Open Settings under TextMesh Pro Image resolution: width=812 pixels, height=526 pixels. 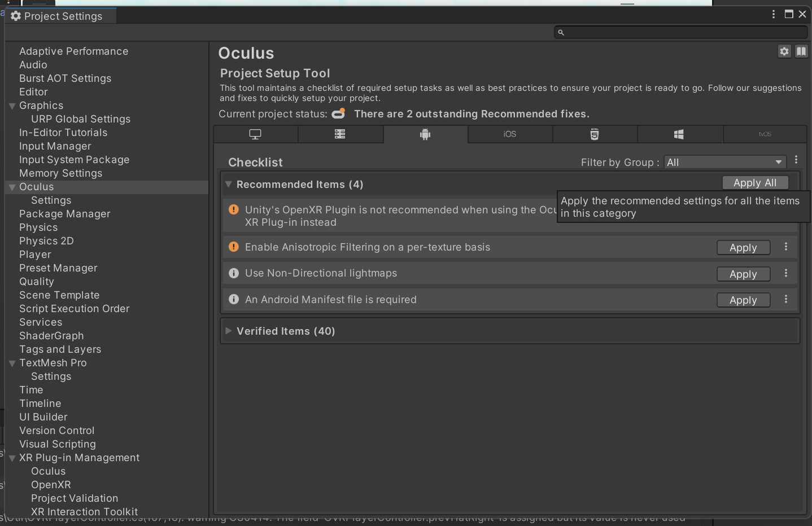pyautogui.click(x=51, y=376)
